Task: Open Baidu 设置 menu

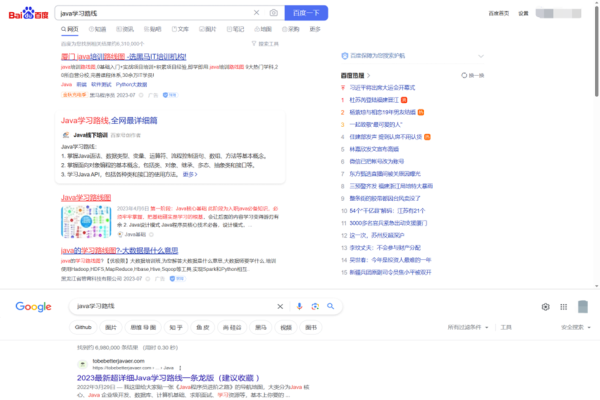Action: [523, 13]
